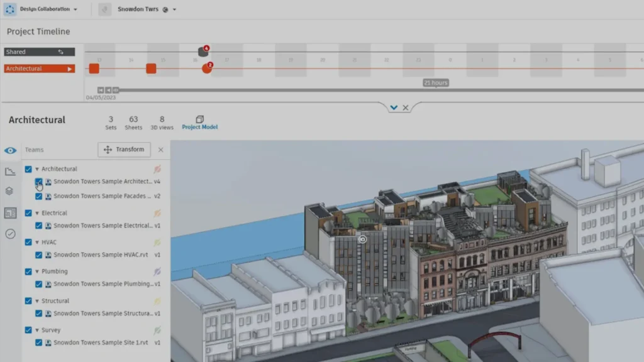The height and width of the screenshot is (362, 644).
Task: Select the Levels panel icon in sidebar
Action: (9, 170)
